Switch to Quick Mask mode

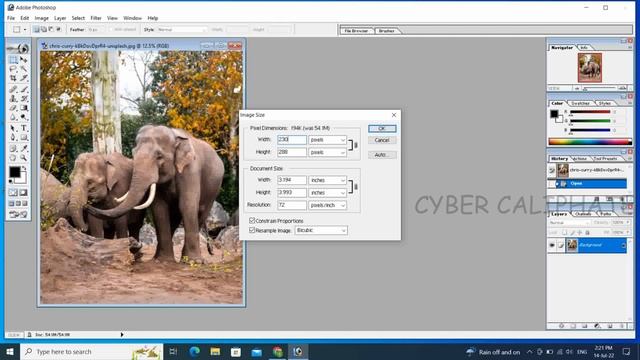tap(23, 192)
